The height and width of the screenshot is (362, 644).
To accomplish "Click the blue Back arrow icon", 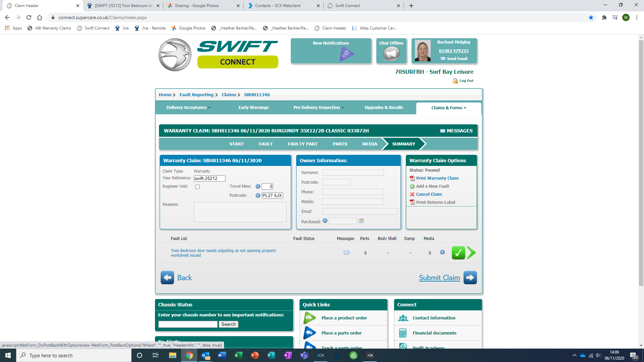I will click(167, 278).
